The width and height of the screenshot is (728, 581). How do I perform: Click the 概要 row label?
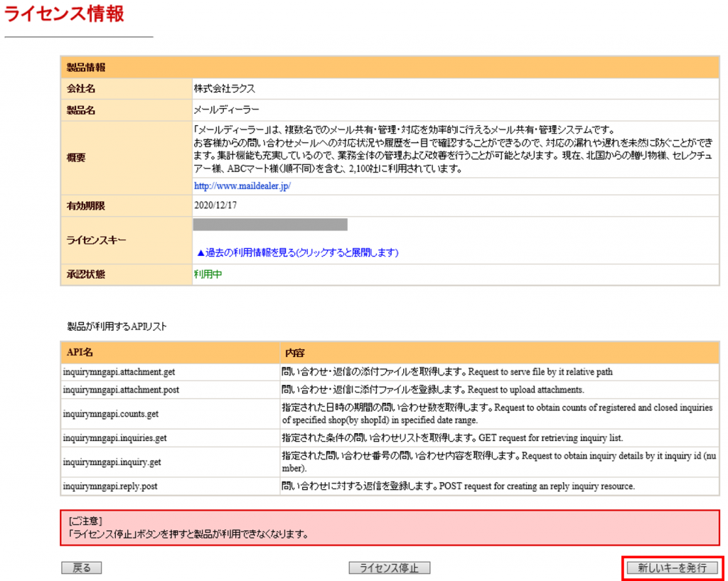(x=75, y=157)
